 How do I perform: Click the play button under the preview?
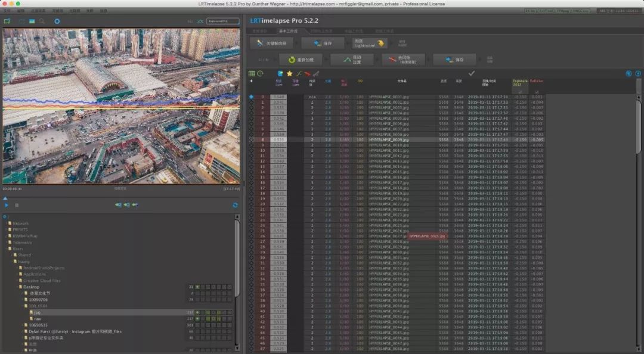[x=7, y=205]
